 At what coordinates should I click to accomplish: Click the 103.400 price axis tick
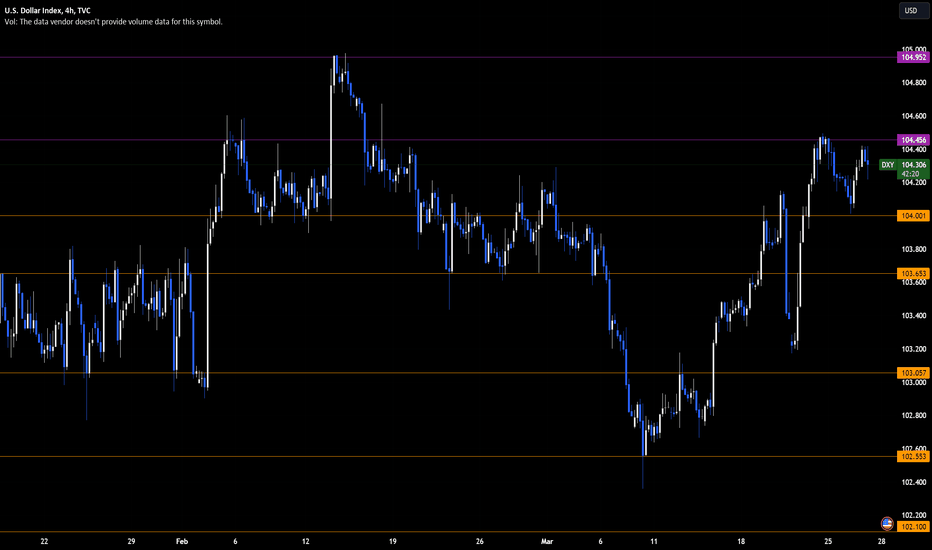[914, 316]
